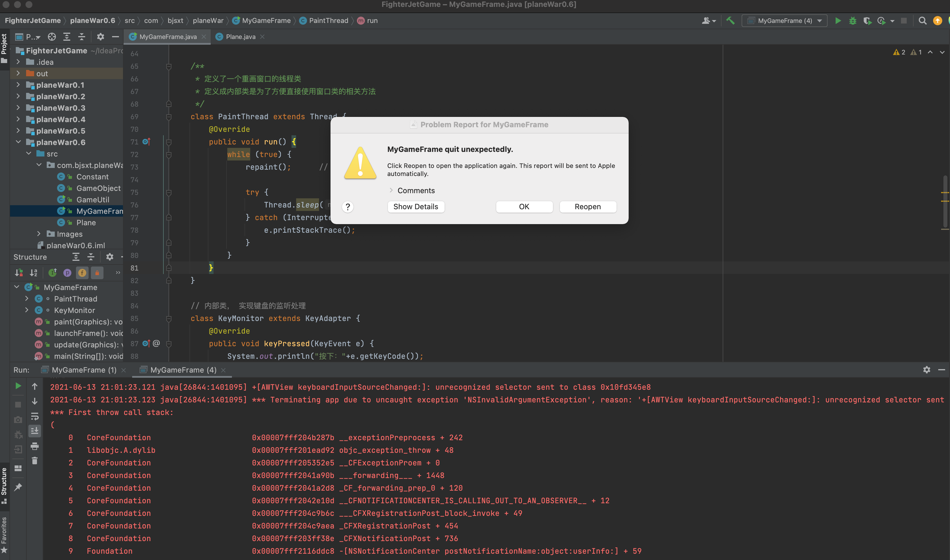Toggle Show Inherited in Structure
Screen dimensions: 950x560
(52, 273)
